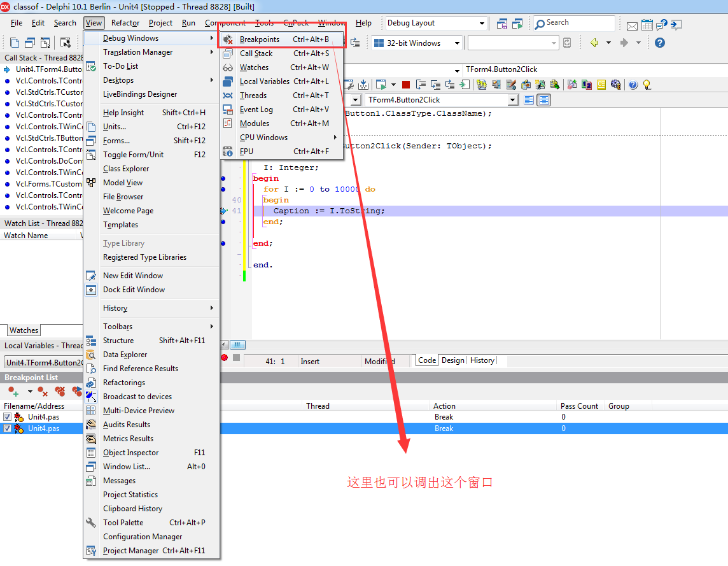The width and height of the screenshot is (728, 566).
Task: Click the Pass Count column header
Action: click(x=580, y=406)
